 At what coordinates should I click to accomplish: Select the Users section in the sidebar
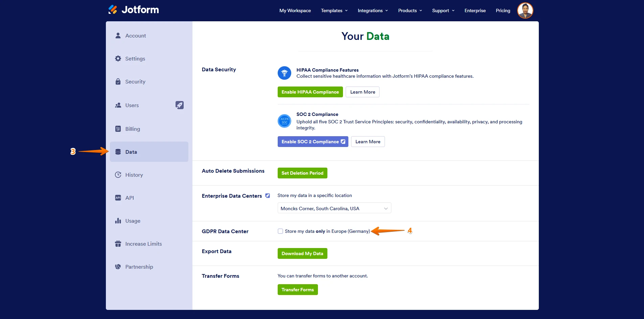(132, 105)
